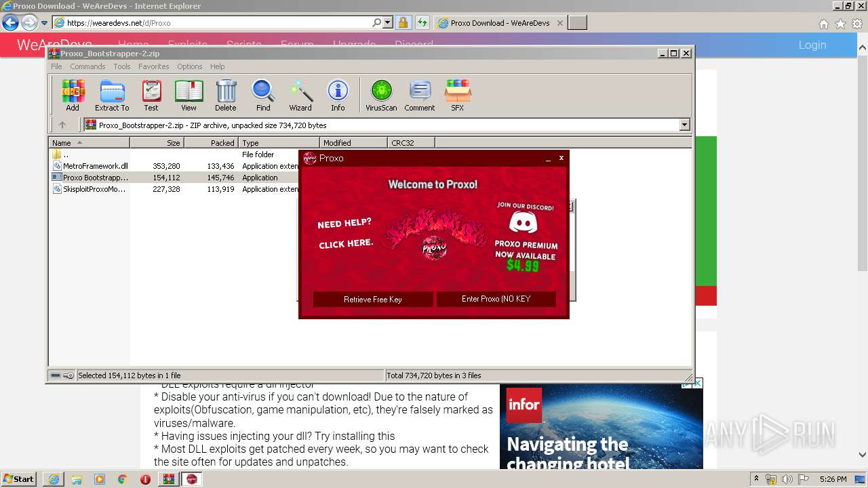Screen dimensions: 868x488
Task: Go up one level in WinRAR
Action: click(x=62, y=125)
